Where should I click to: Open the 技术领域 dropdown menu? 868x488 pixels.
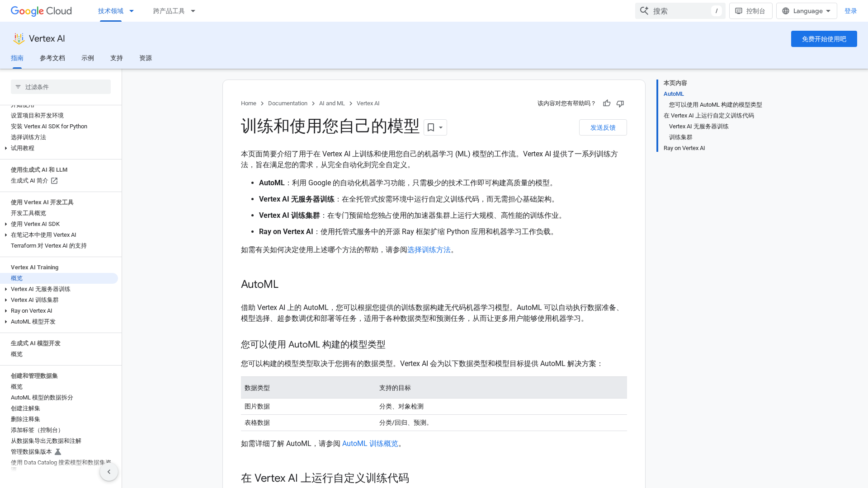pos(116,11)
